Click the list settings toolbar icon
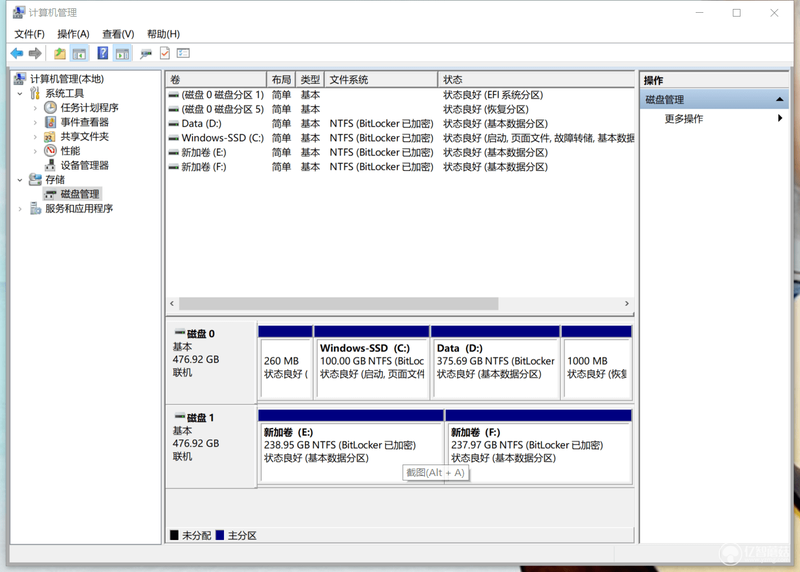800x572 pixels. 183,53
